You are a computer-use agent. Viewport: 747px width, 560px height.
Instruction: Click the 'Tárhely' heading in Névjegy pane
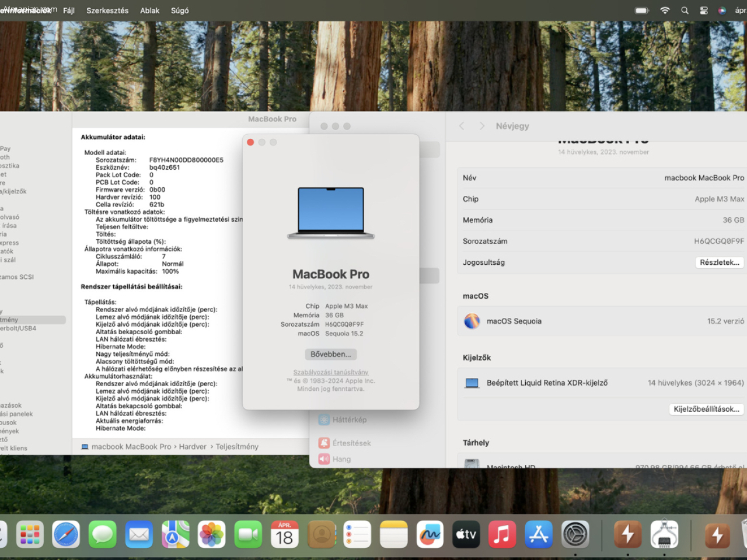(476, 443)
